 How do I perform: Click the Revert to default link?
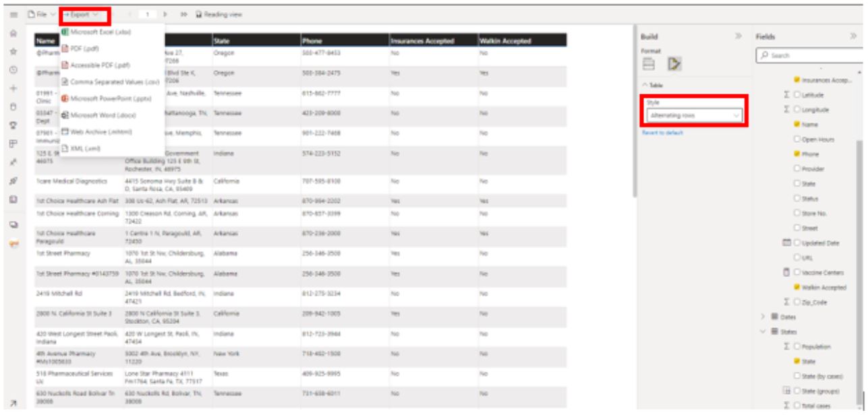[662, 133]
